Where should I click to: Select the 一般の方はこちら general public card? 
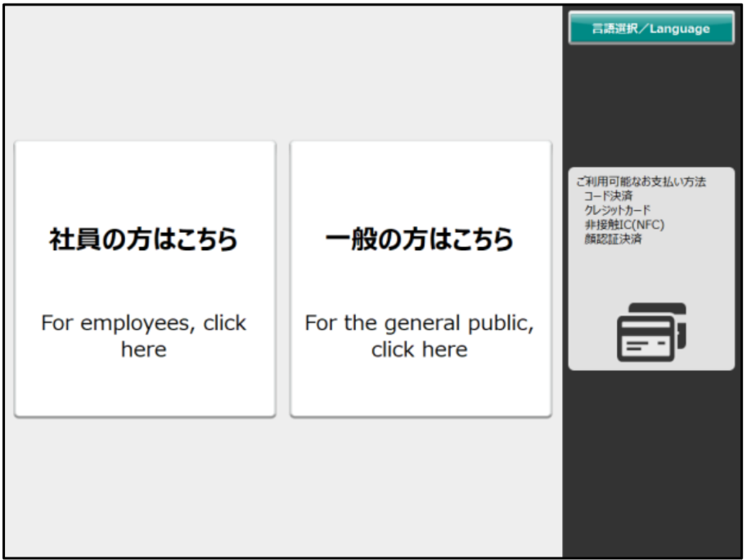click(421, 279)
